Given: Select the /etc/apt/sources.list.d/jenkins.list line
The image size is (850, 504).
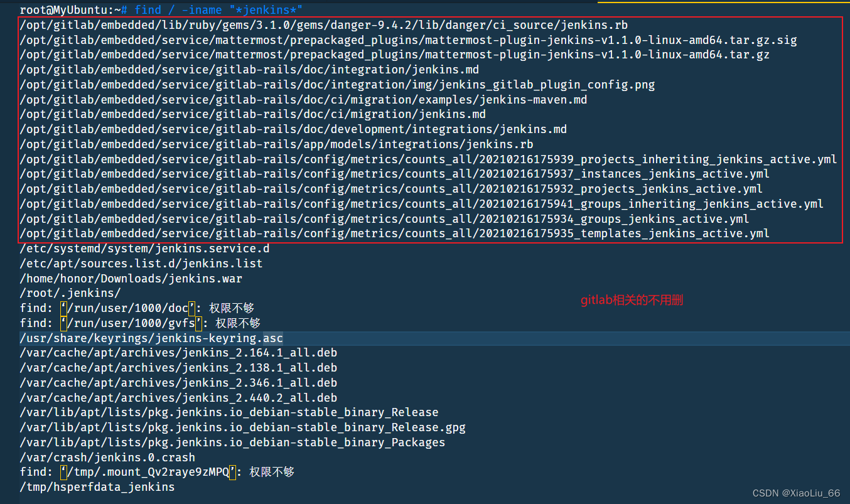Looking at the screenshot, I should 141,264.
